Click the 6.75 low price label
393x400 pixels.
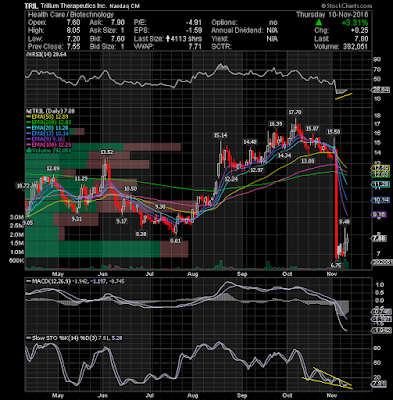click(336, 265)
